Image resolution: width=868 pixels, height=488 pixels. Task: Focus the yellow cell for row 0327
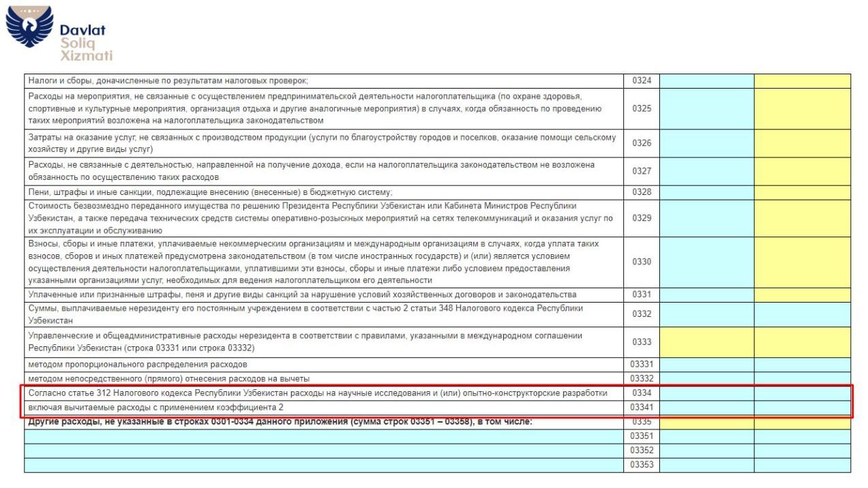pos(803,171)
